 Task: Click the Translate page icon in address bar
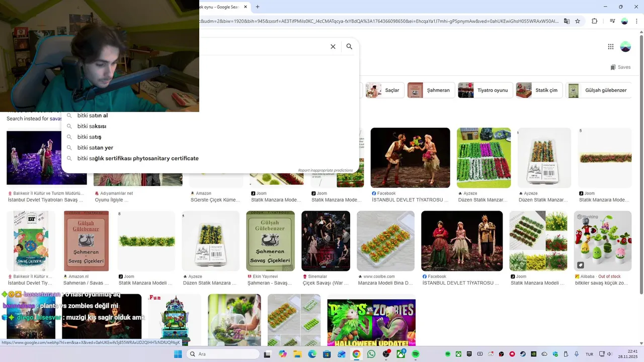[567, 21]
